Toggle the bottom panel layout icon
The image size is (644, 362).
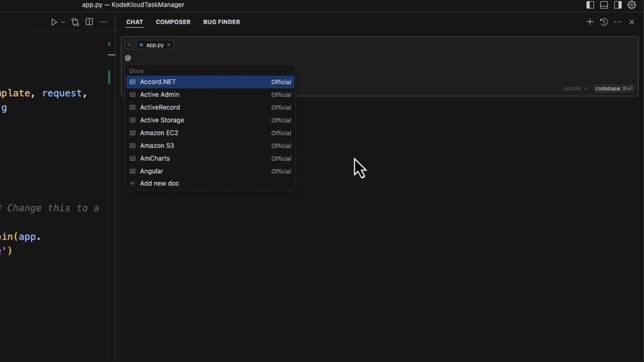pyautogui.click(x=604, y=5)
